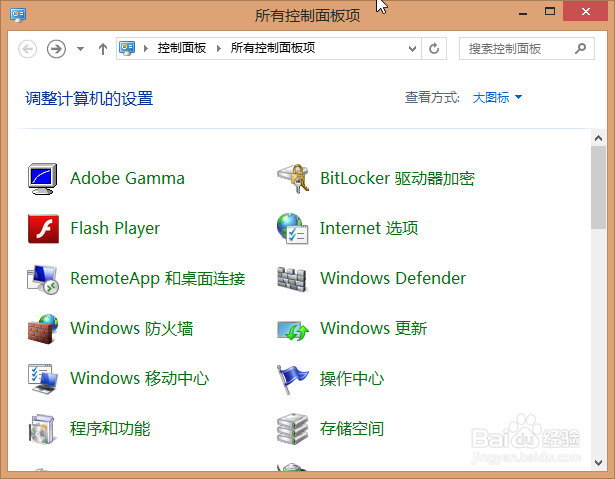Open the 大图标 view mode dropdown

[497, 97]
